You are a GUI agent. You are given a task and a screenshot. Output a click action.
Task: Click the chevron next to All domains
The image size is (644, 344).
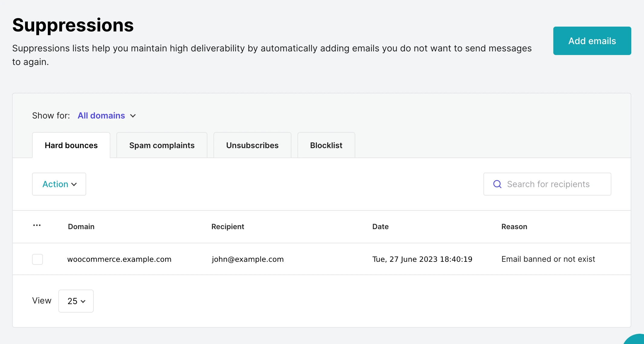coord(133,116)
